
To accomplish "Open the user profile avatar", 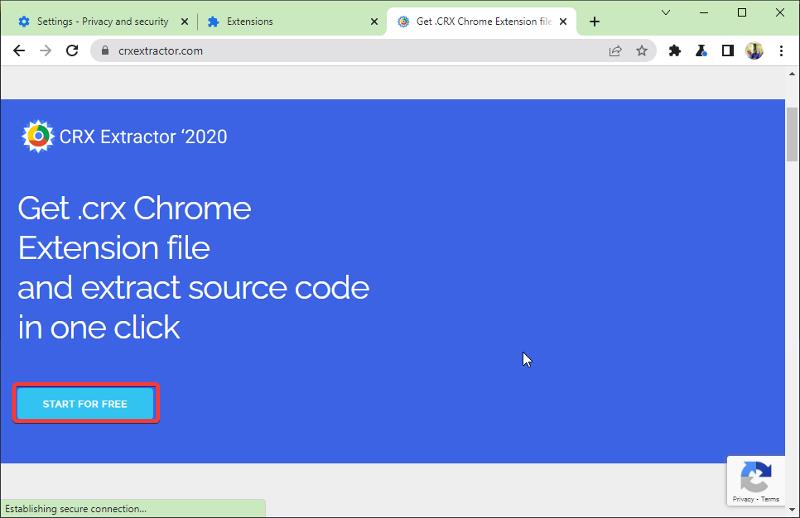I will (754, 51).
